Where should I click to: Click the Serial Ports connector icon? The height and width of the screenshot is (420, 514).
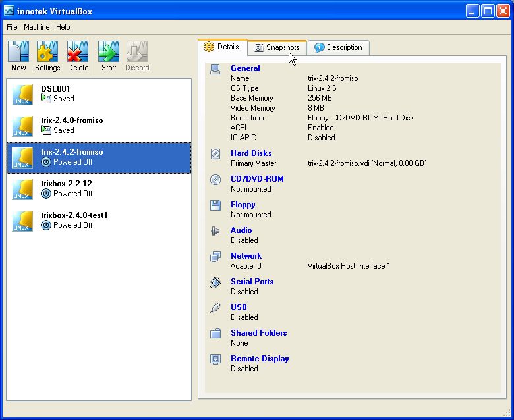(x=215, y=282)
